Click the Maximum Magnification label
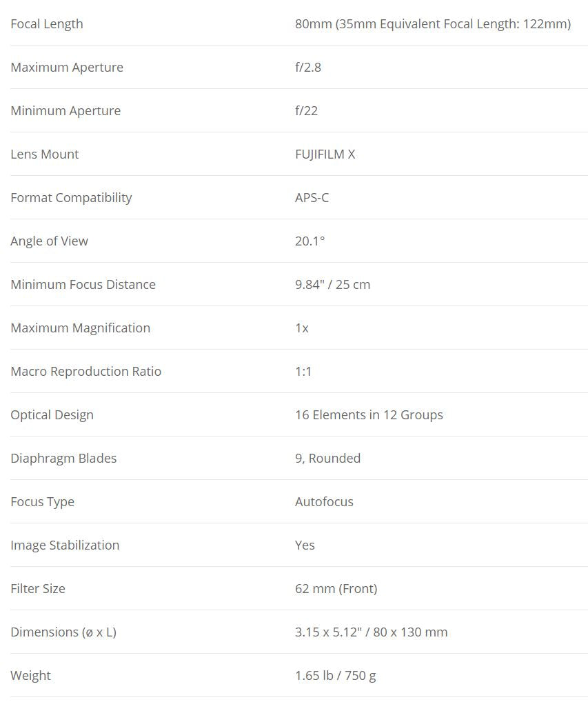 (x=80, y=328)
